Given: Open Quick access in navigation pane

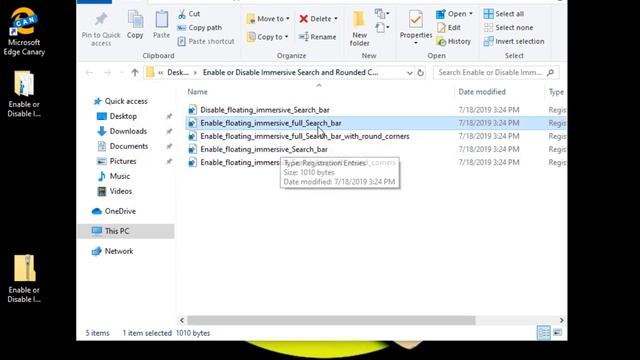Looking at the screenshot, I should pos(126,101).
